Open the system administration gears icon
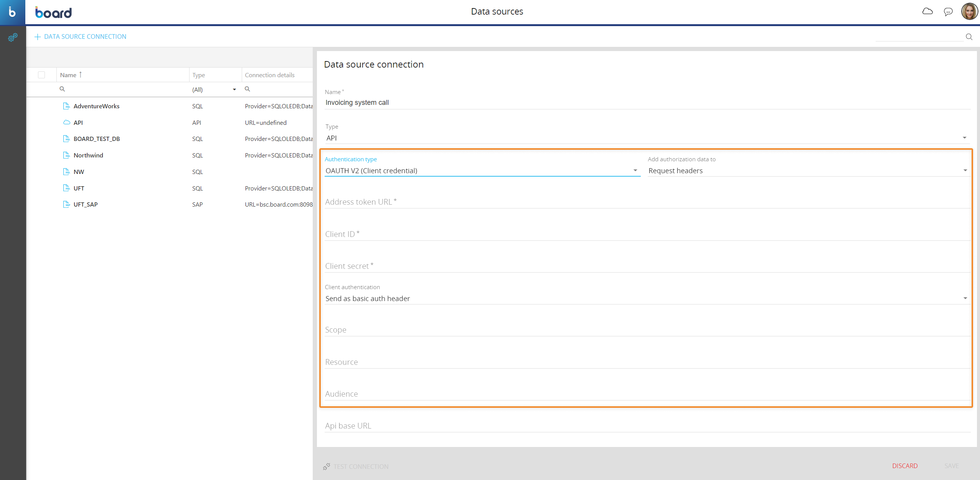This screenshot has width=980, height=480. tap(13, 37)
